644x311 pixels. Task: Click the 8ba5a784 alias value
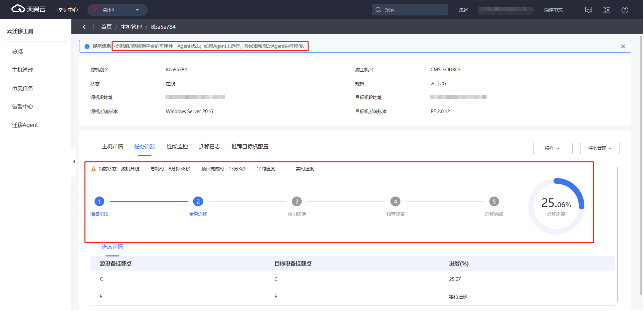point(177,70)
